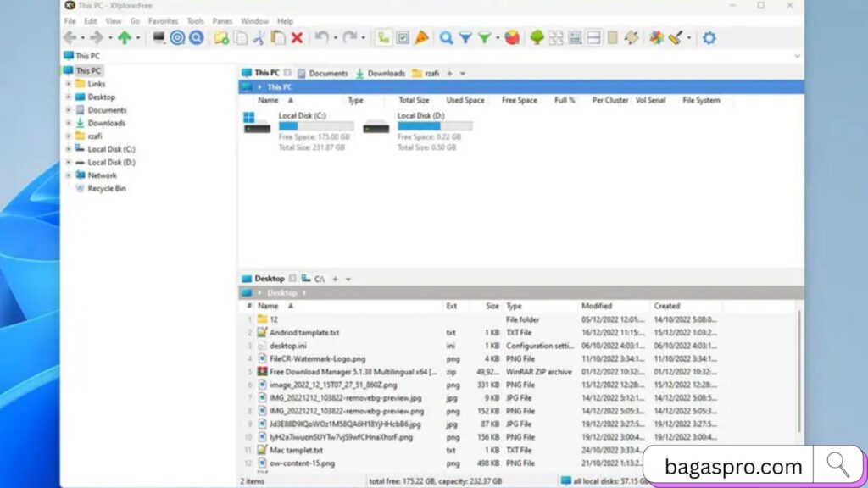Switch to the Downloads tab
Image resolution: width=868 pixels, height=488 pixels.
(x=381, y=73)
